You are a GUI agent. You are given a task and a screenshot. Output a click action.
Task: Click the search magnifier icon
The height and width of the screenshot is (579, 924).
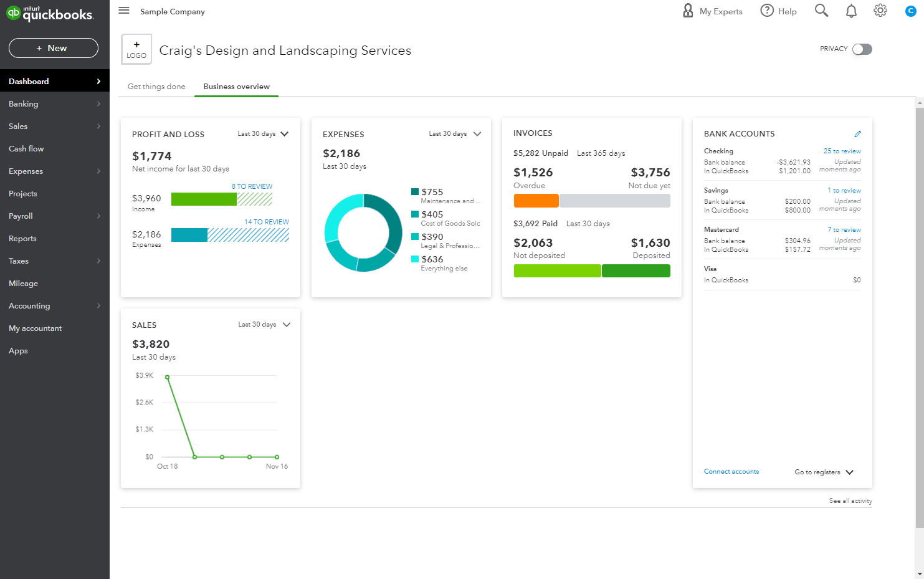(x=821, y=11)
